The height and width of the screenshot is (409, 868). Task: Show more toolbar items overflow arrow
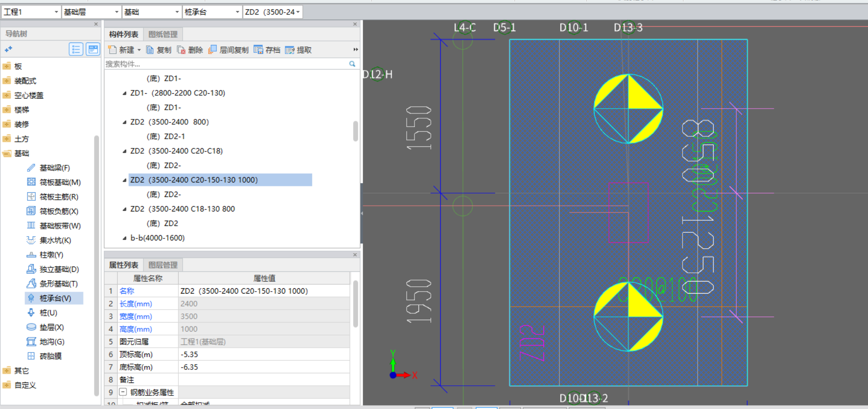click(x=356, y=49)
